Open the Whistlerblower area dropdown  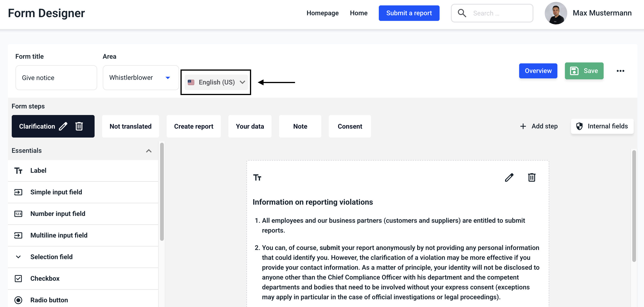pyautogui.click(x=141, y=78)
